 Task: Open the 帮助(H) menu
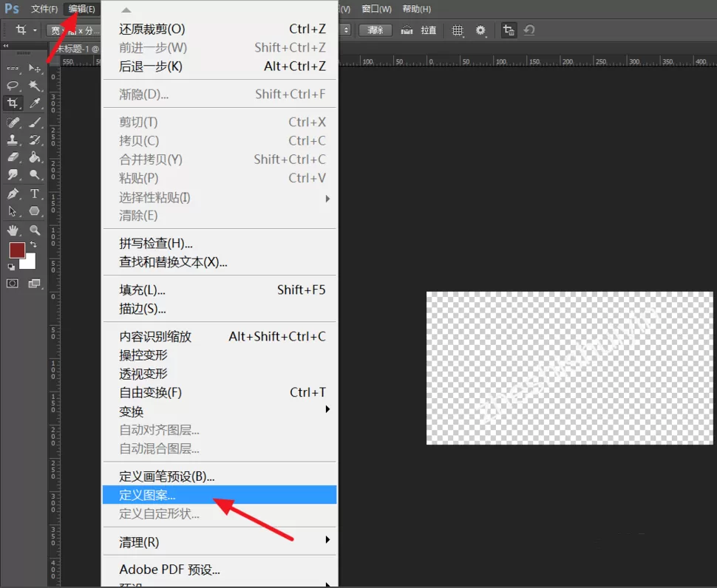[x=417, y=9]
